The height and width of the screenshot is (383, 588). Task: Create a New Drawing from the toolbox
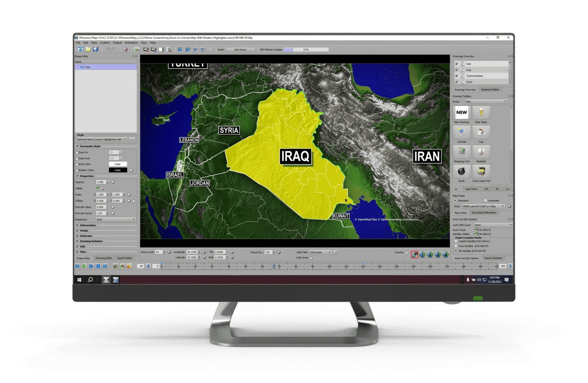[461, 112]
